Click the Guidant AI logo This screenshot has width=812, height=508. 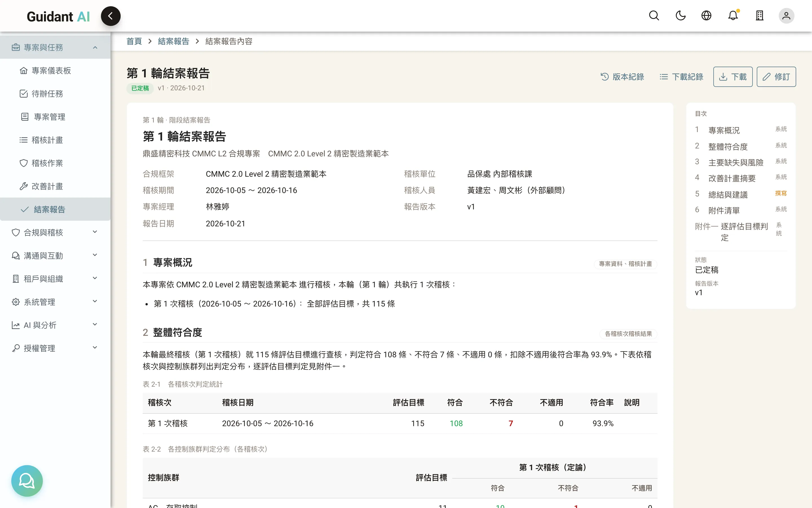click(x=58, y=16)
